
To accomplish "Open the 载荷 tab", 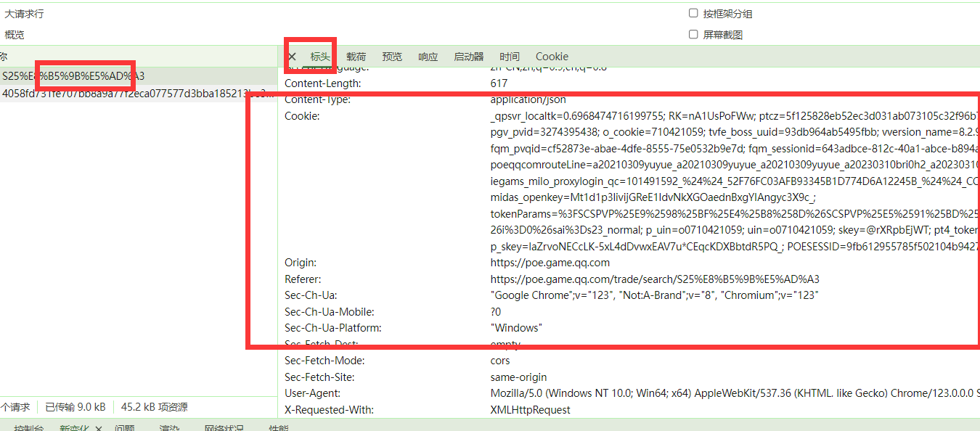I will pyautogui.click(x=356, y=57).
